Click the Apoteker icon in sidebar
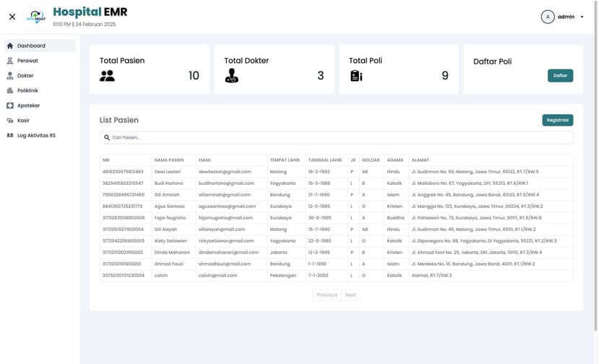This screenshot has width=598, height=364. pos(10,105)
